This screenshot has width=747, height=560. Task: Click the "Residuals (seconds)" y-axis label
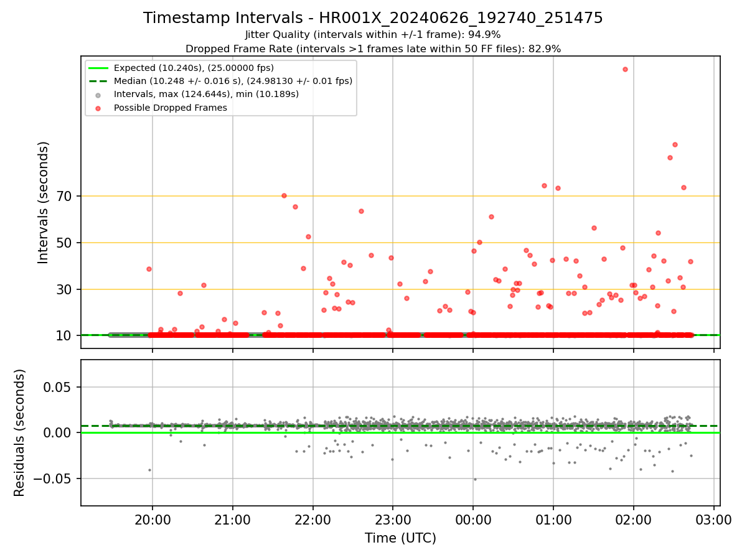click(20, 432)
